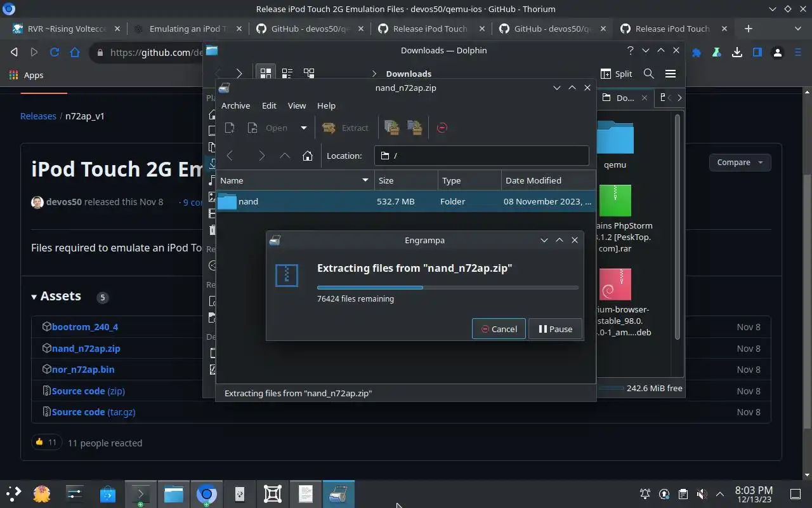Click the forward arrow in archive location bar

coord(261,156)
